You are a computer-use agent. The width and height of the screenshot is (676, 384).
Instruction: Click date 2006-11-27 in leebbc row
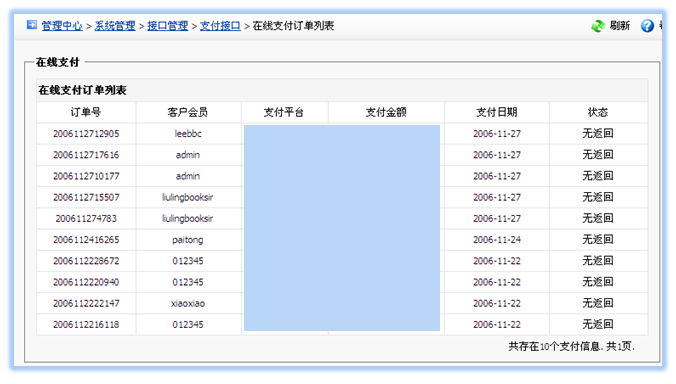pyautogui.click(x=497, y=134)
